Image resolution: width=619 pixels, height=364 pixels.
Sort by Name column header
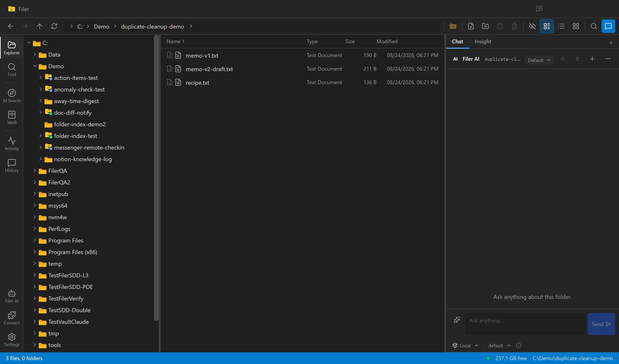(x=175, y=42)
